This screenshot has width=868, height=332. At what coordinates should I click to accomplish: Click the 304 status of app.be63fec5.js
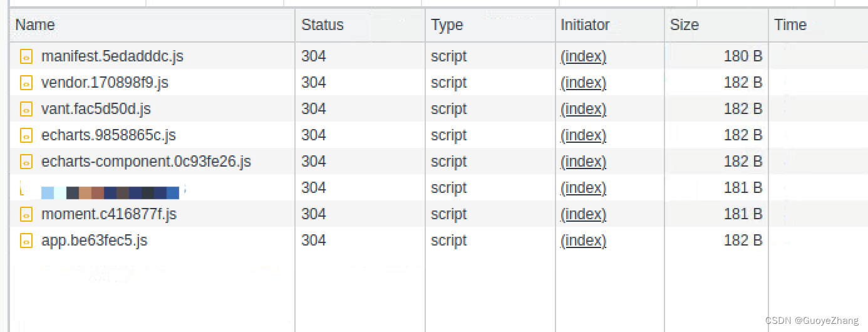pyautogui.click(x=314, y=241)
